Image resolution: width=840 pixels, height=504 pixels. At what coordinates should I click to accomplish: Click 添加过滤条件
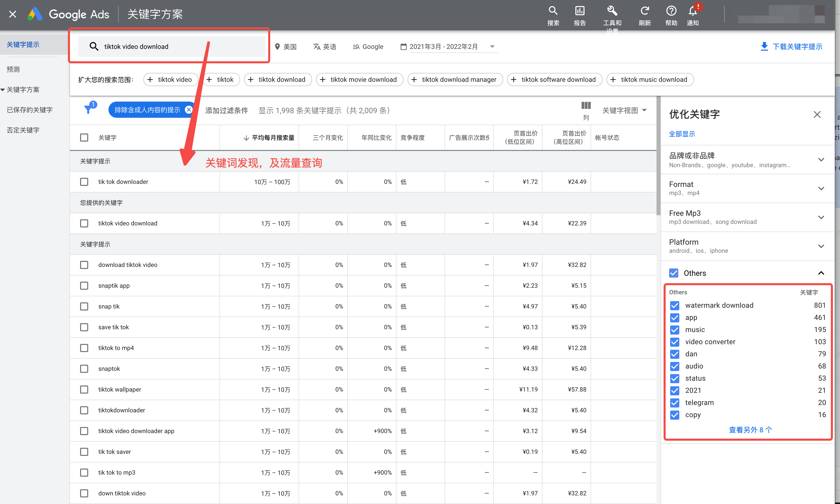226,110
